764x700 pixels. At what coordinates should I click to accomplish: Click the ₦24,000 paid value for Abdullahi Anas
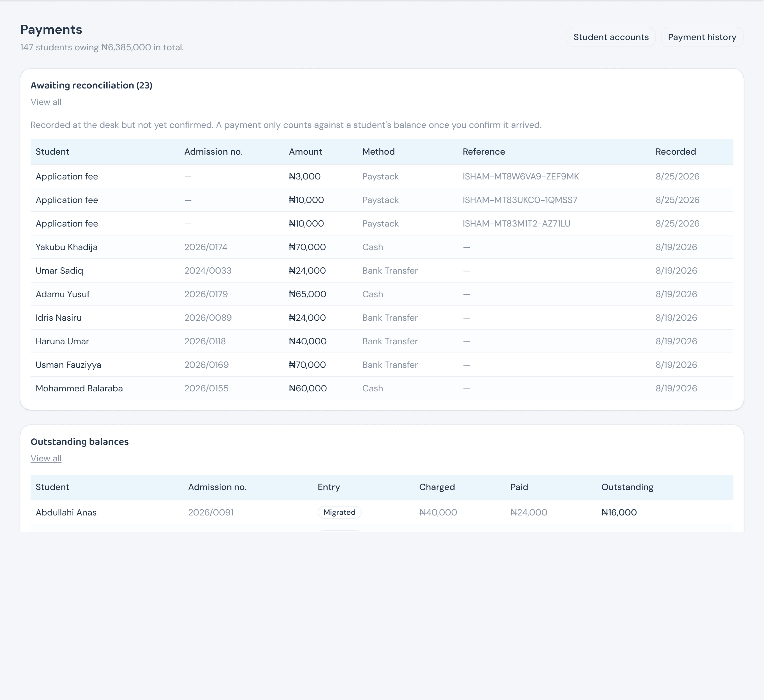[x=529, y=512]
